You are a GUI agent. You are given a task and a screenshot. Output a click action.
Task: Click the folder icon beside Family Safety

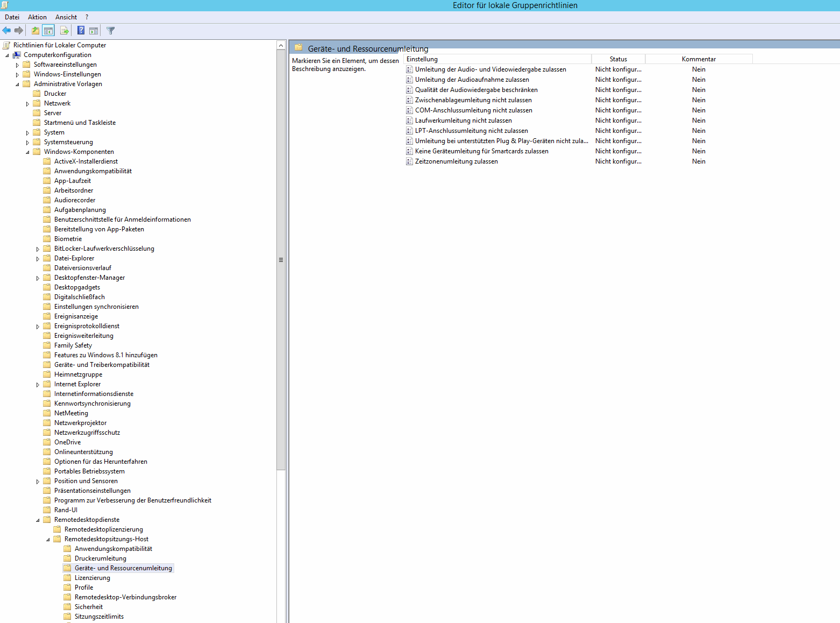point(47,345)
